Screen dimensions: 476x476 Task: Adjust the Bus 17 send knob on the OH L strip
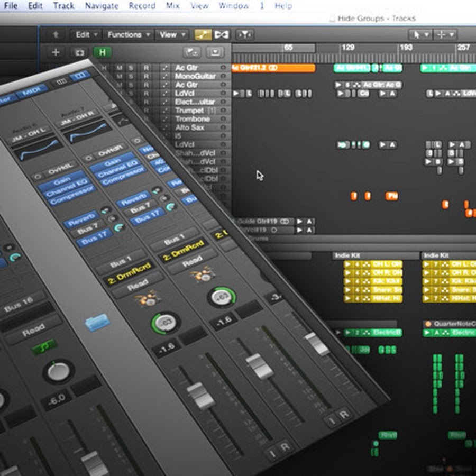pyautogui.click(x=118, y=227)
